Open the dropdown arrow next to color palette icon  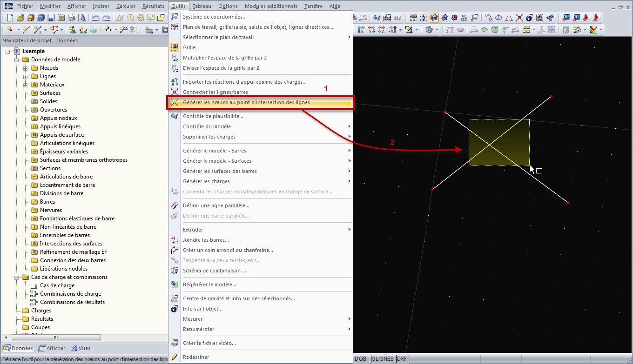point(601,30)
